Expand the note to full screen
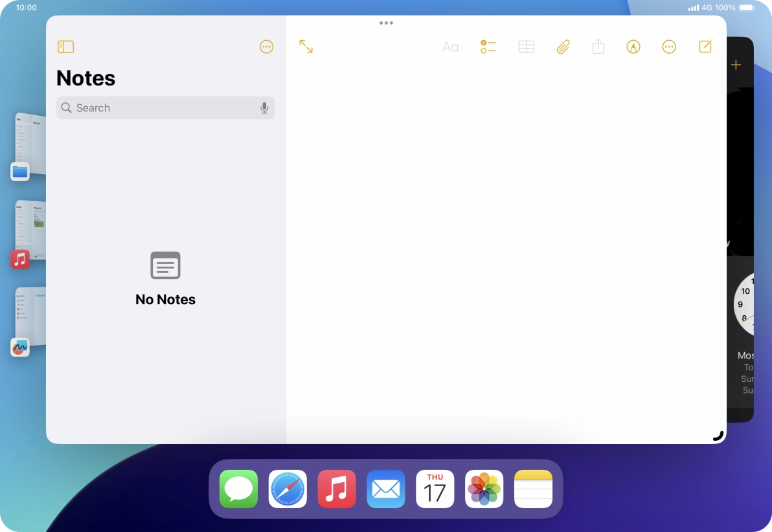 pos(306,47)
